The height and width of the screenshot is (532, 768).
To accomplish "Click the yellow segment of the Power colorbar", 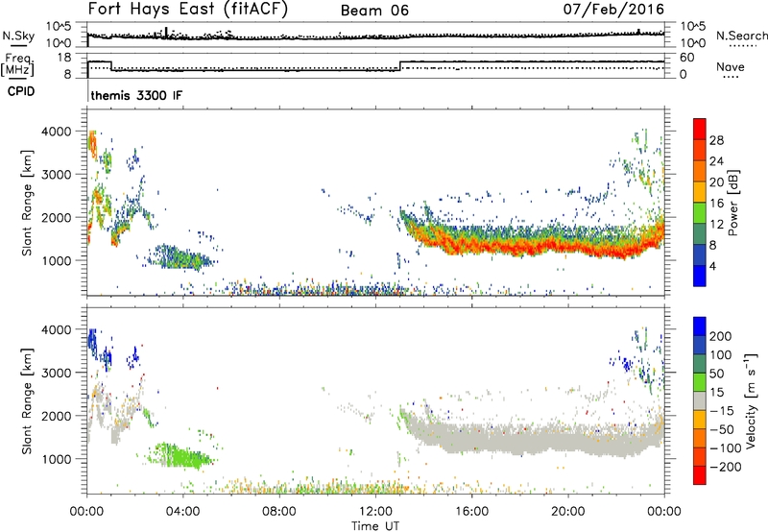I will point(700,192).
